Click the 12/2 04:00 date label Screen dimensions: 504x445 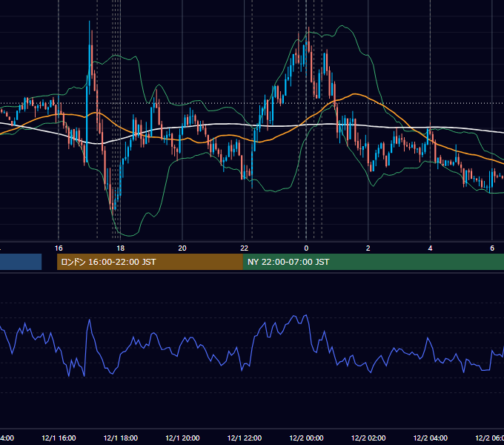point(431,438)
